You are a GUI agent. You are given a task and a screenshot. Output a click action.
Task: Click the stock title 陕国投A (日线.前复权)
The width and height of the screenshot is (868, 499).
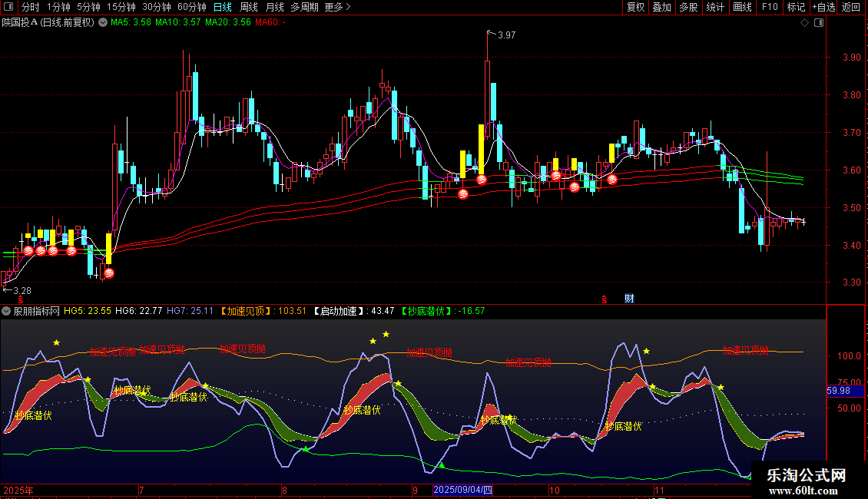tap(48, 23)
